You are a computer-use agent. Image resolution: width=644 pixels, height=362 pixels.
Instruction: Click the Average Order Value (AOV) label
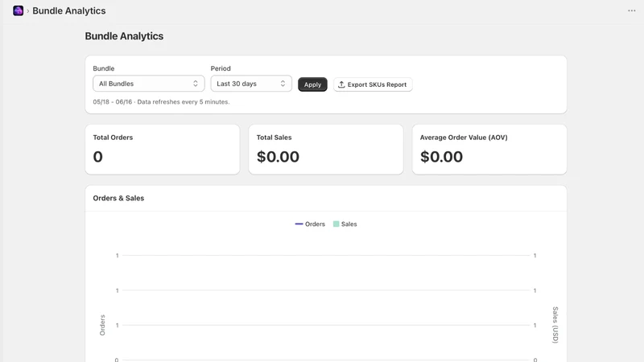464,138
